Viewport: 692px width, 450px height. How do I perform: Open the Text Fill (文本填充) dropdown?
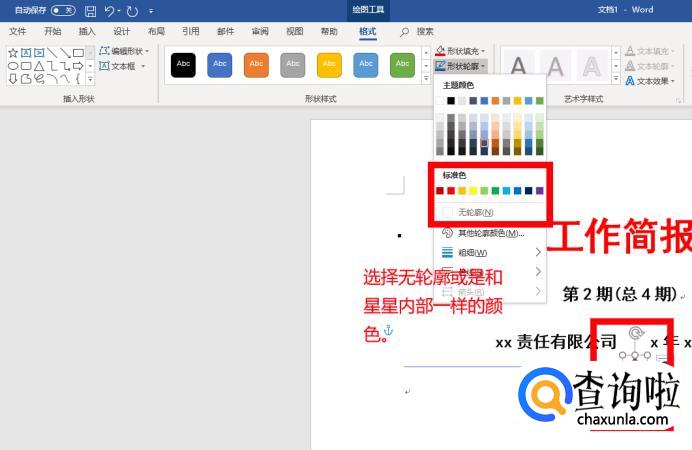(x=650, y=51)
